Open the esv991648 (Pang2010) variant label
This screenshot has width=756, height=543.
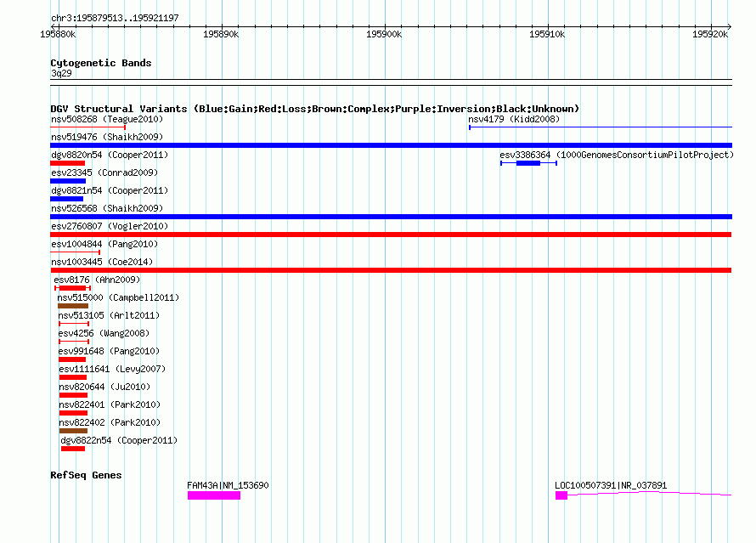point(109,351)
